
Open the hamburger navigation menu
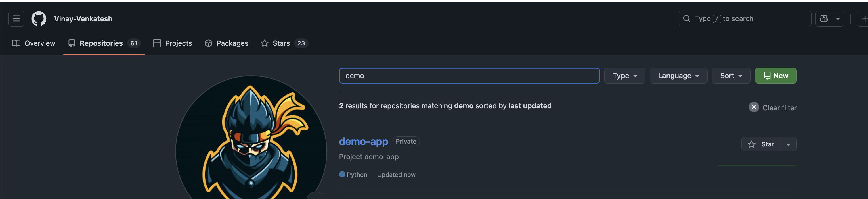(x=16, y=18)
